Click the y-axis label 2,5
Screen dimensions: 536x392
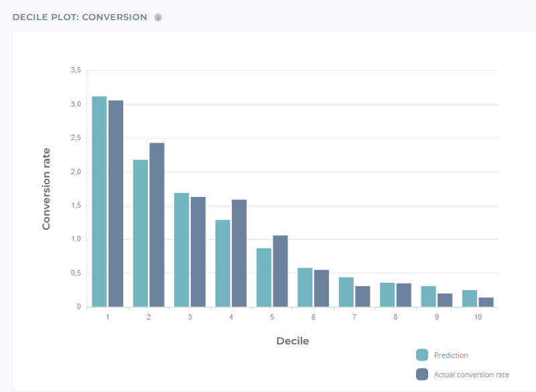[x=76, y=138]
